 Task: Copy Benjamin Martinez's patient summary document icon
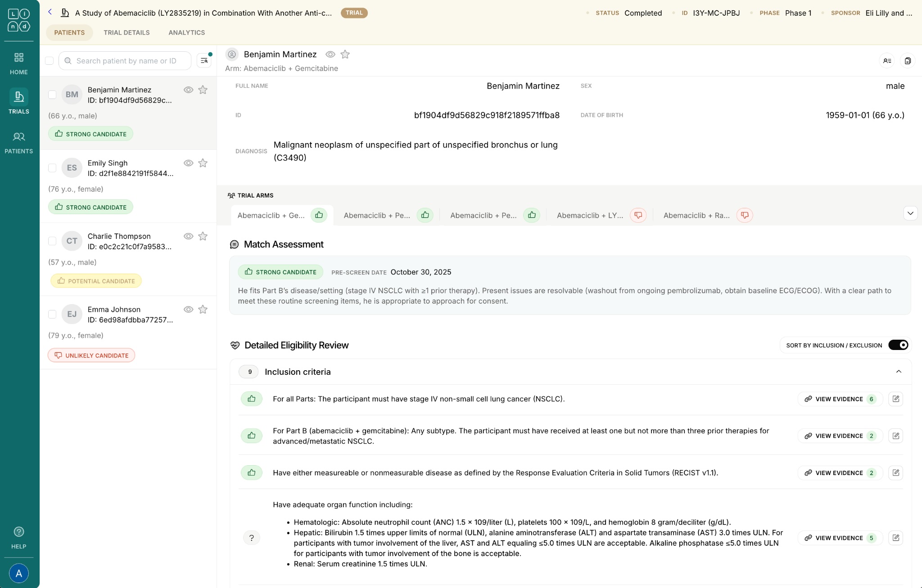907,61
